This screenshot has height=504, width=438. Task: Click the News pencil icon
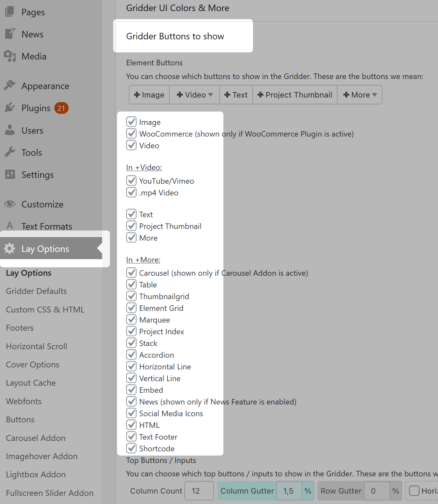coord(10,34)
